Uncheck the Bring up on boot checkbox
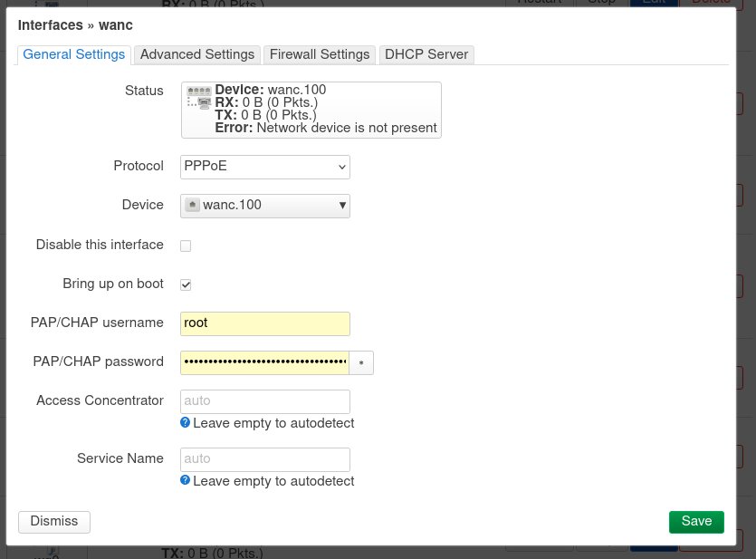Image resolution: width=756 pixels, height=559 pixels. (186, 284)
